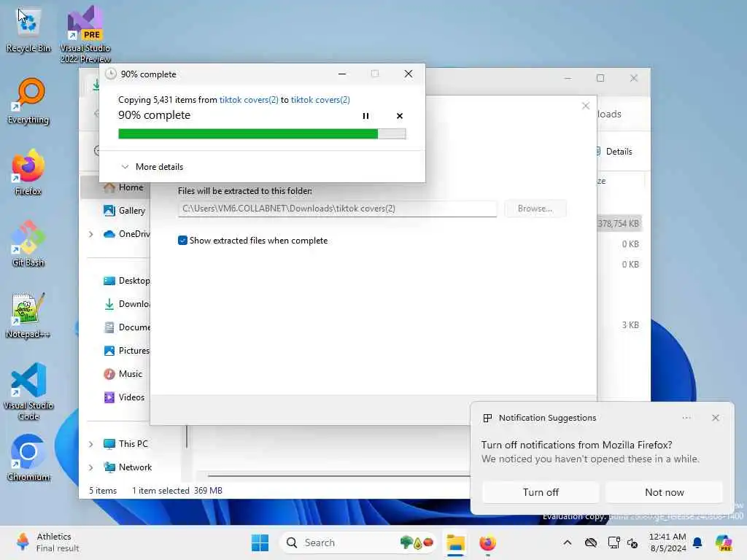Screen dimensions: 747x560
Task: Open File Explorer from taskbar
Action: tap(455, 542)
